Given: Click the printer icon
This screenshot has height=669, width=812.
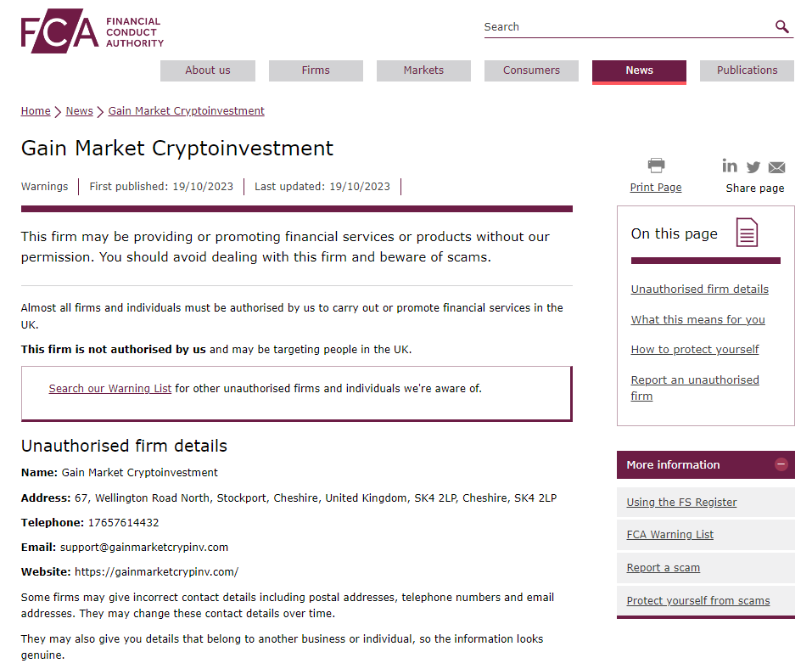Looking at the screenshot, I should pyautogui.click(x=656, y=166).
